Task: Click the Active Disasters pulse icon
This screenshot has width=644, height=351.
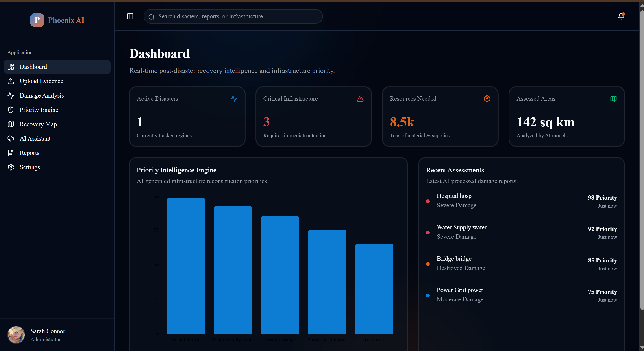Action: (234, 99)
